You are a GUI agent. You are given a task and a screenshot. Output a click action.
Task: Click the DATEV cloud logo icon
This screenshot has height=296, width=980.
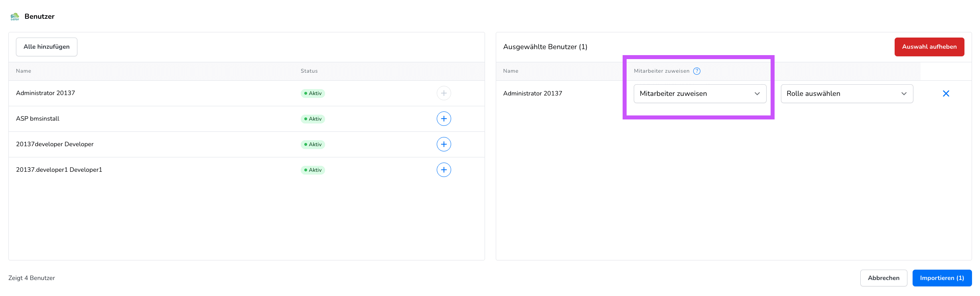click(15, 17)
